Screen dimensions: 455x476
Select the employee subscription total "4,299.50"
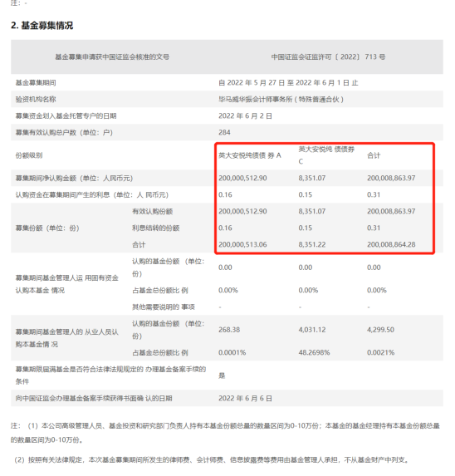(x=380, y=330)
